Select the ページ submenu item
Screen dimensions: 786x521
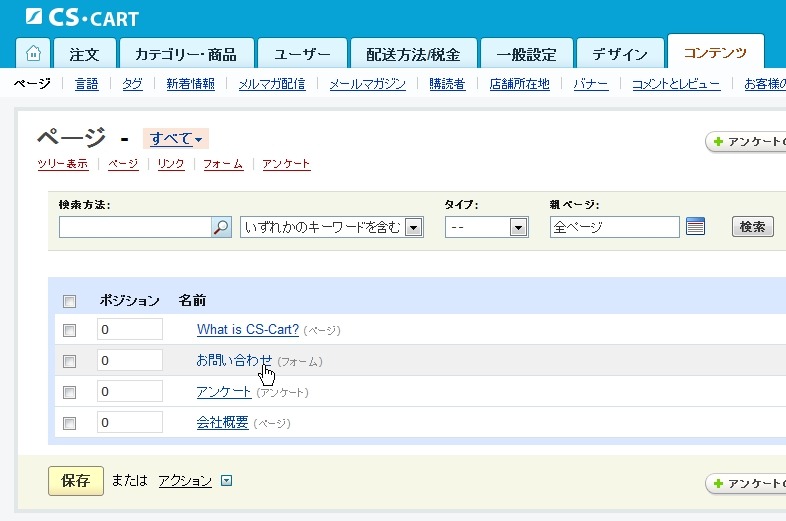coord(32,83)
